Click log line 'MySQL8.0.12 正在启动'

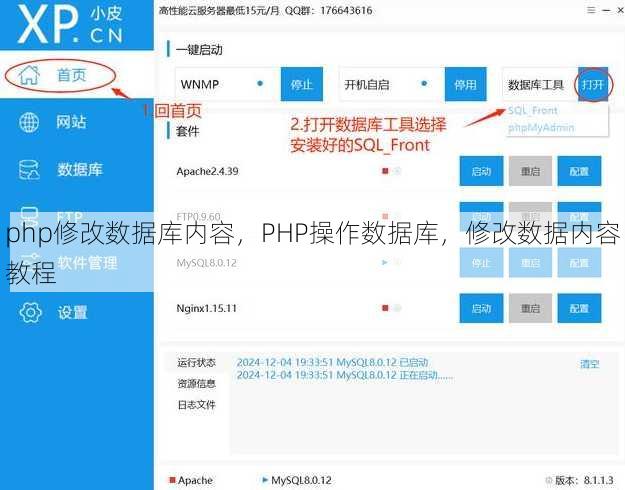[344, 375]
